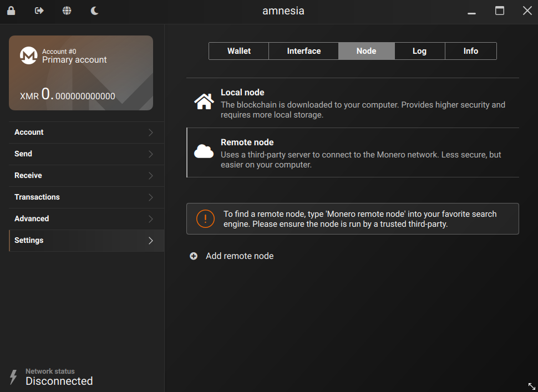Open the Log settings tab

coord(420,51)
